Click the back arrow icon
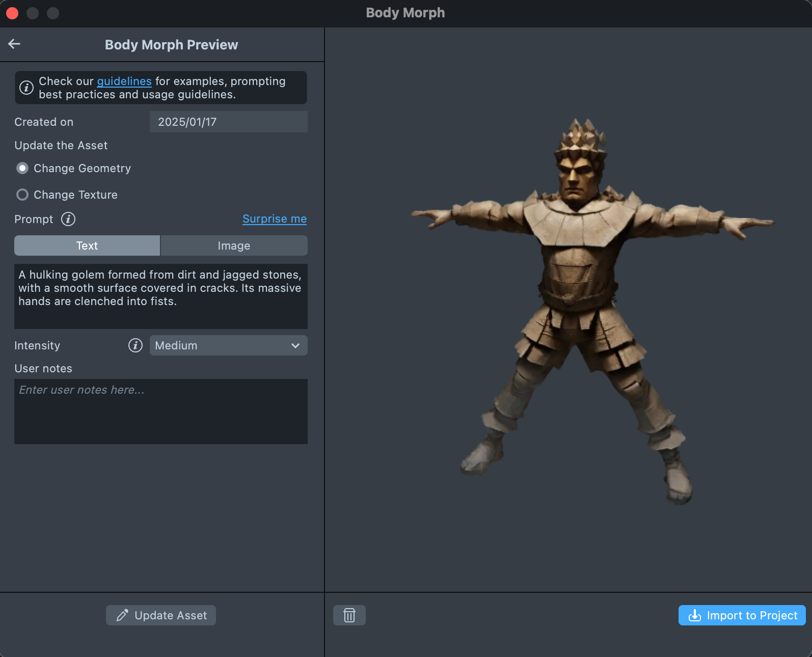 point(14,44)
